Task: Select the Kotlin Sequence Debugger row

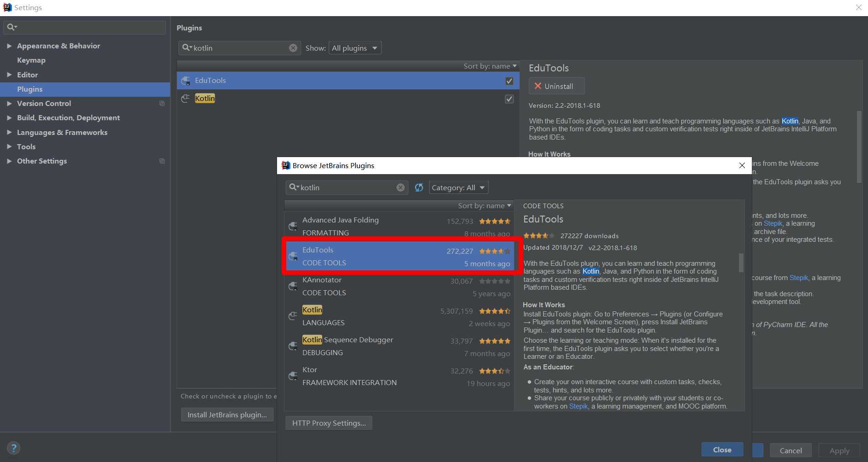Action: [x=399, y=346]
